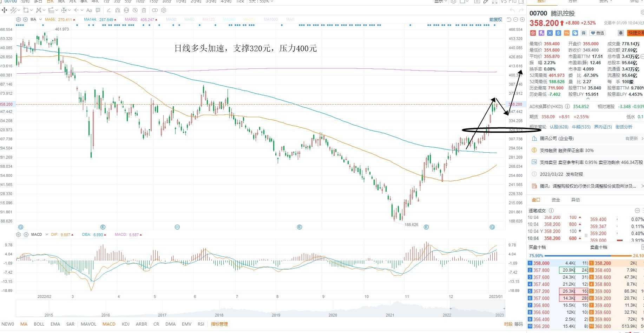
Task: Select the text annotation tool (Aa)
Action: 89,10
